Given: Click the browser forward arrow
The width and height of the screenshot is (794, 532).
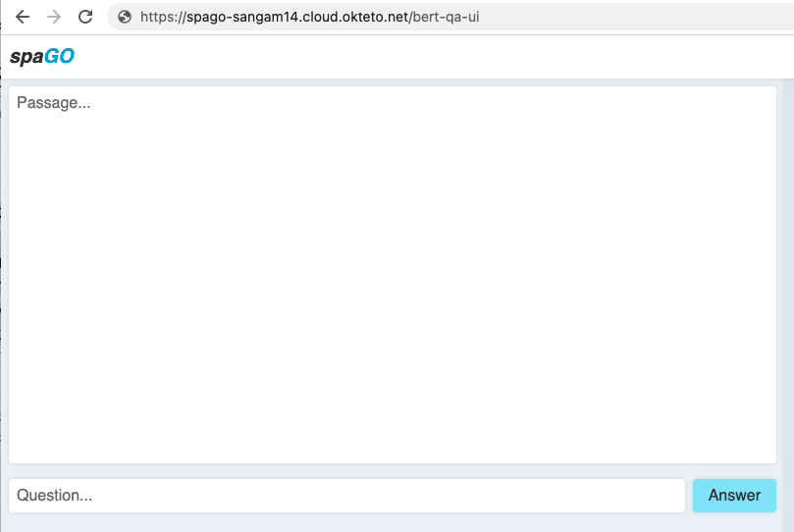Looking at the screenshot, I should pos(54,17).
